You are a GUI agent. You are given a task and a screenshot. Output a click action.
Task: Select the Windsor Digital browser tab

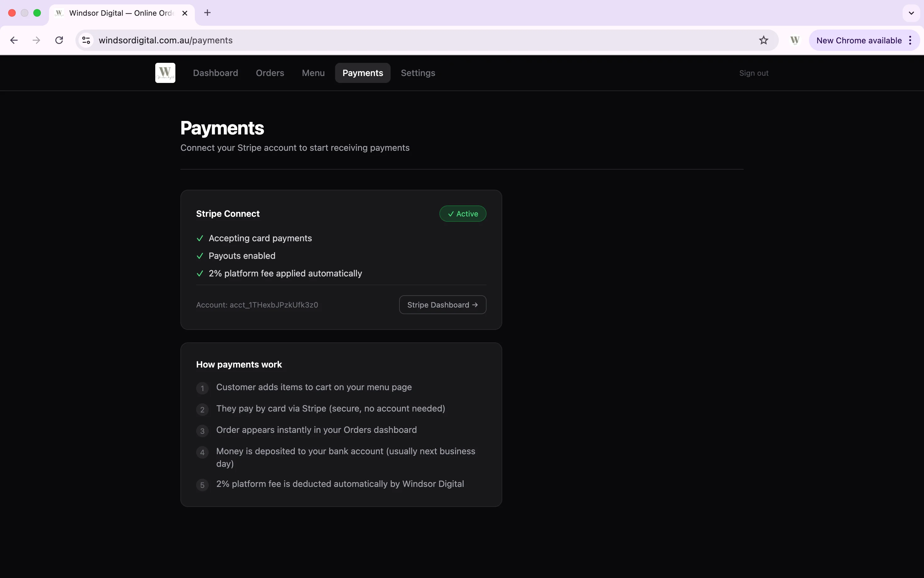point(122,13)
